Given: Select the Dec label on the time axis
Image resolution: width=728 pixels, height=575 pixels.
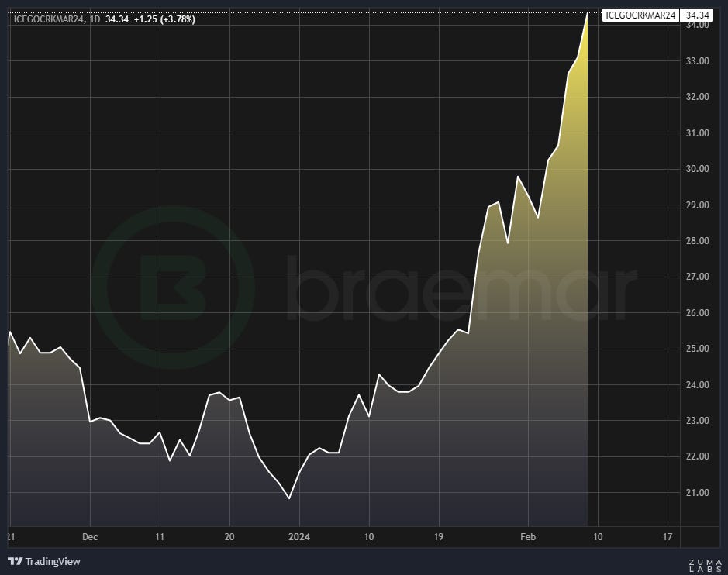Looking at the screenshot, I should (x=90, y=535).
